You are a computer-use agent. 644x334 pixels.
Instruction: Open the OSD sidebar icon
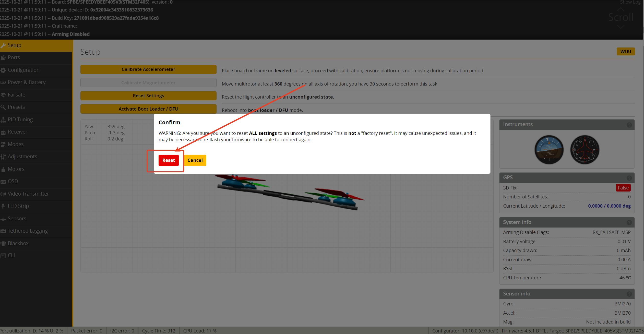[3, 182]
